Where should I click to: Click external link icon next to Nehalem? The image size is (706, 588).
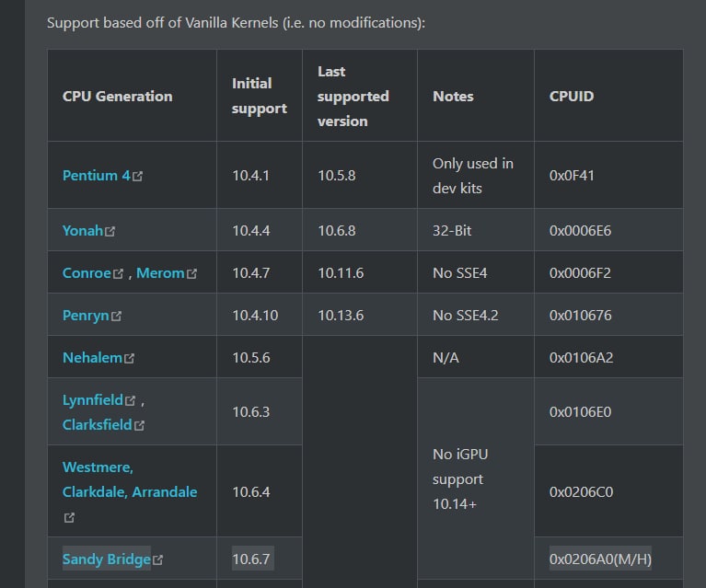(x=129, y=359)
